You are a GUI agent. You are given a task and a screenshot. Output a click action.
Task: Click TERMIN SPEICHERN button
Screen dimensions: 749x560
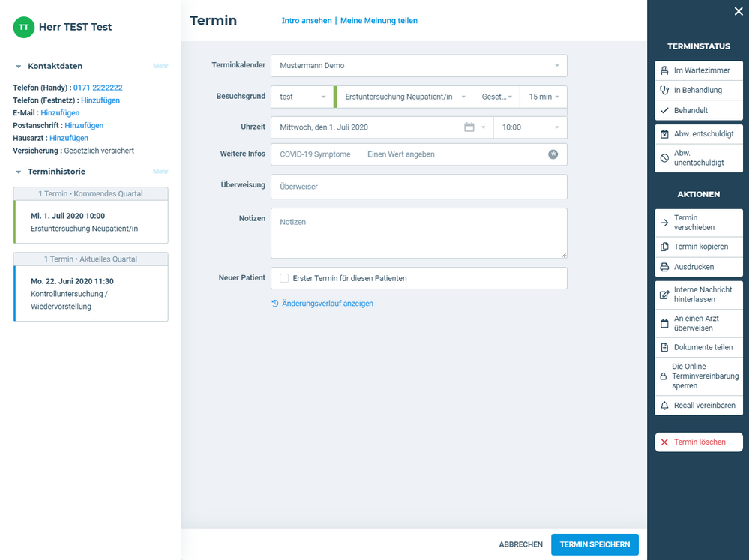click(x=595, y=544)
